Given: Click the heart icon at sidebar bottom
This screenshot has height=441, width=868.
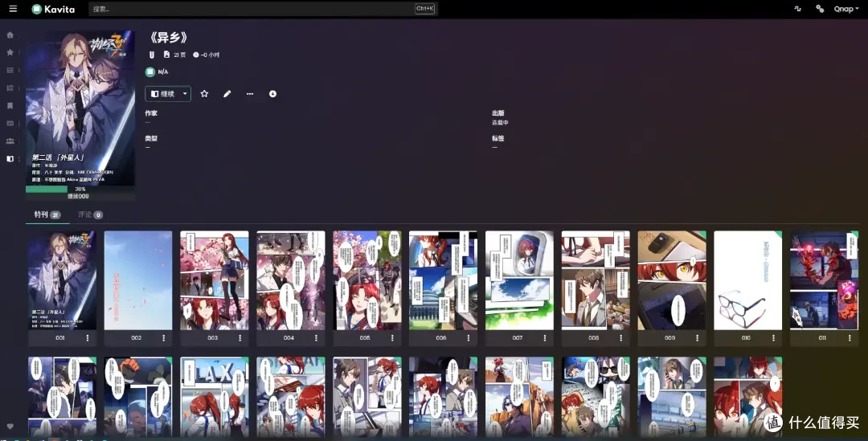Looking at the screenshot, I should [10, 427].
